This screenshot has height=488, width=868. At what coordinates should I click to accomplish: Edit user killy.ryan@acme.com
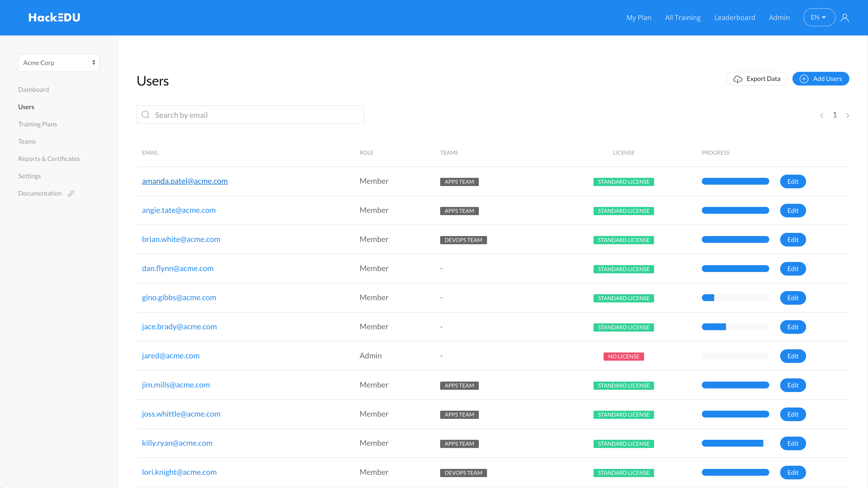[x=793, y=444]
